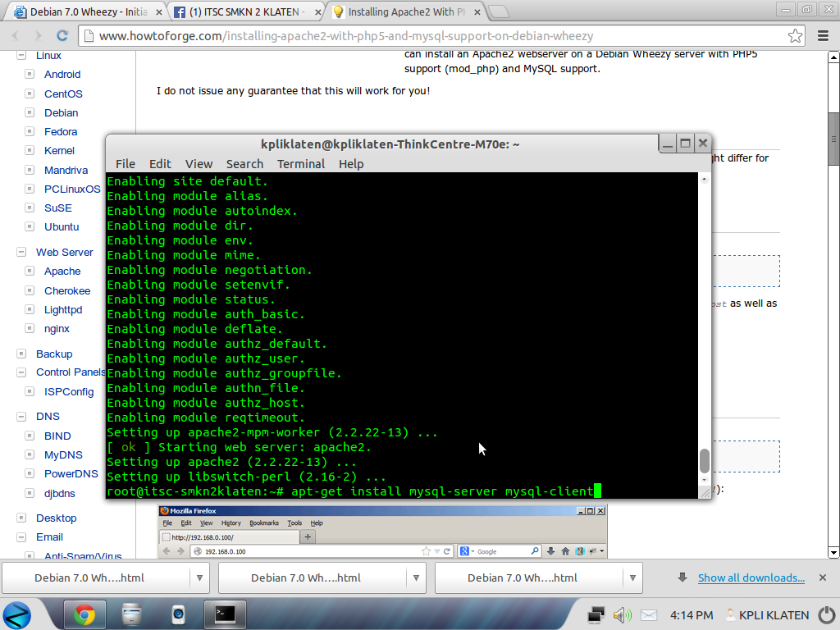Click the page vertical scrollbar thumb
Screen dimensions: 840x630
(x=833, y=139)
